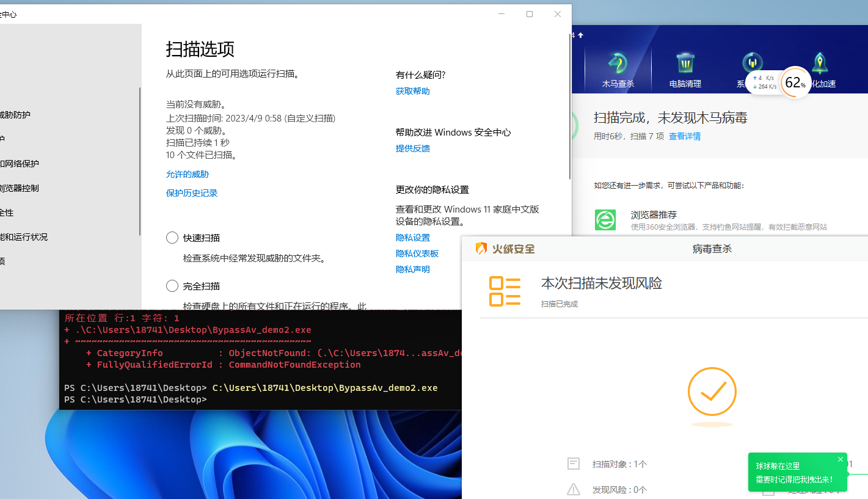The image size is (868, 499).
Task: Click the 优化加速 rocket icon in 360
Action: pos(820,64)
